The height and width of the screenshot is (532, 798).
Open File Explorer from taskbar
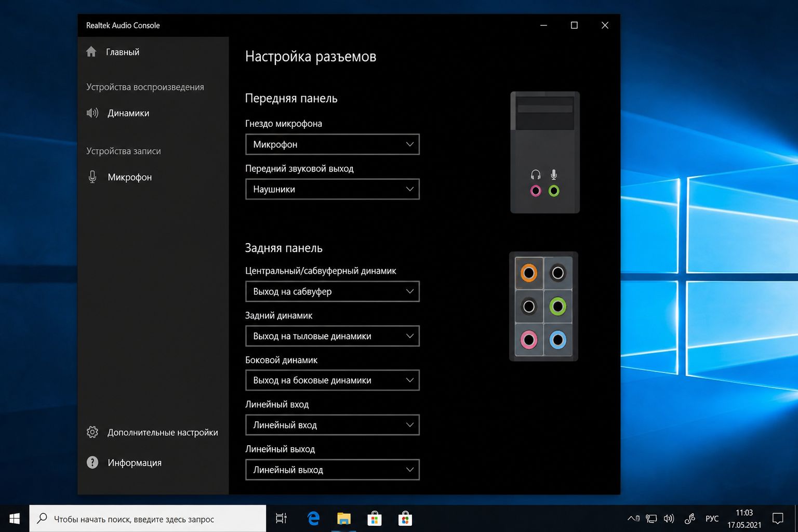coord(344,518)
